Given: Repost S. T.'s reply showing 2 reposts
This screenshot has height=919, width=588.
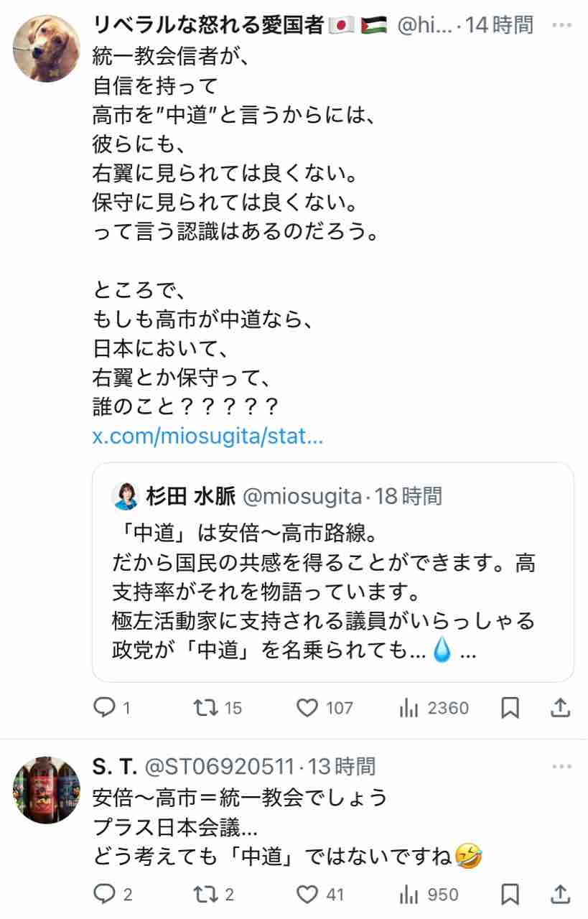Looking at the screenshot, I should click(x=206, y=895).
